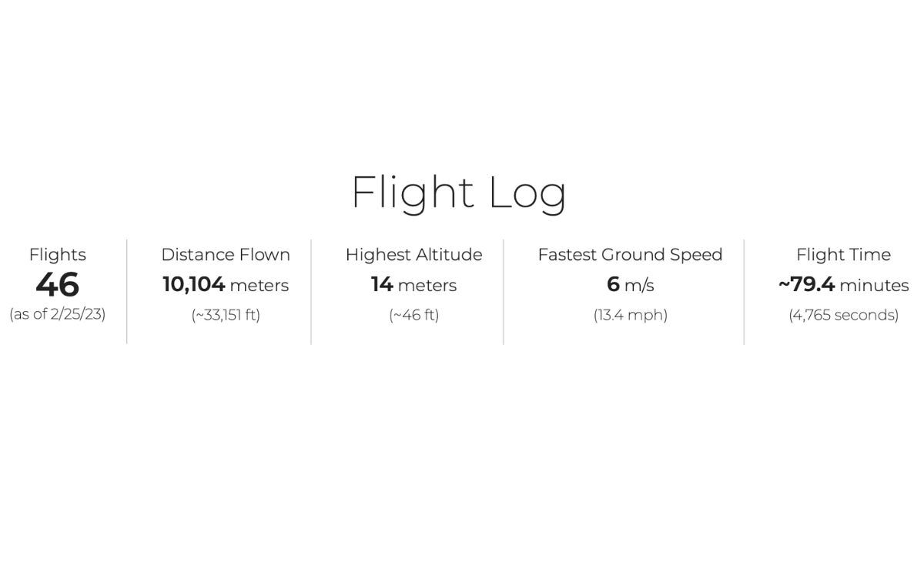Click the divider between Fastest Ground Speed and Flight Time

(744, 292)
